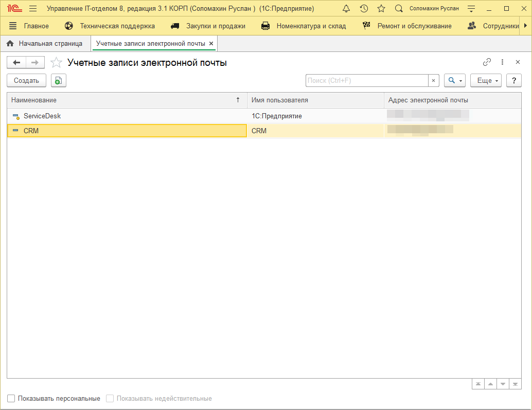Enable Показывать персональные checkbox
Viewport: 532px width, 410px height.
click(11, 398)
